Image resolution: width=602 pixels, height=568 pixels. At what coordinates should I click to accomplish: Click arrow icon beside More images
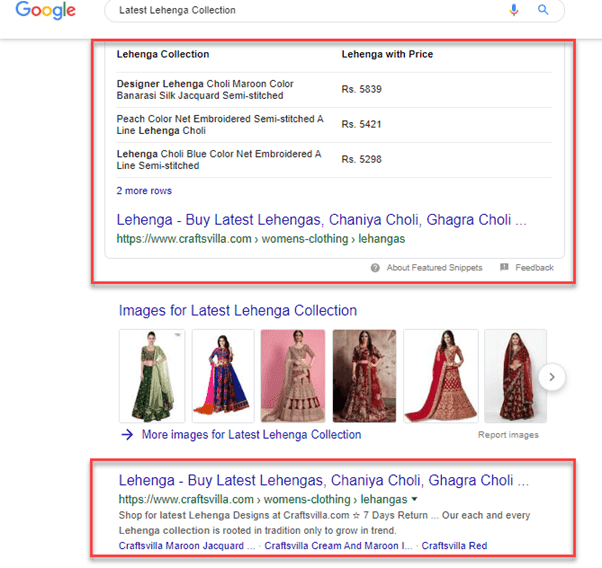pos(127,435)
